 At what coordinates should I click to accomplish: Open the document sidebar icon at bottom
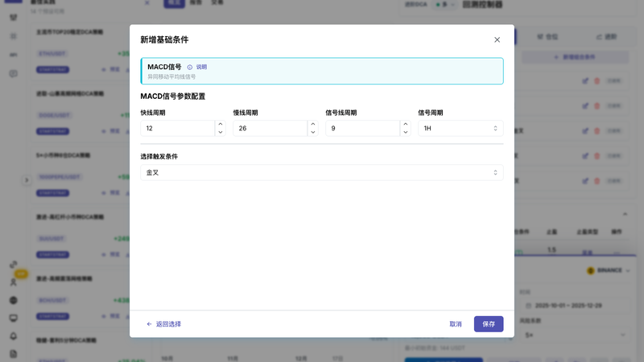click(x=14, y=354)
